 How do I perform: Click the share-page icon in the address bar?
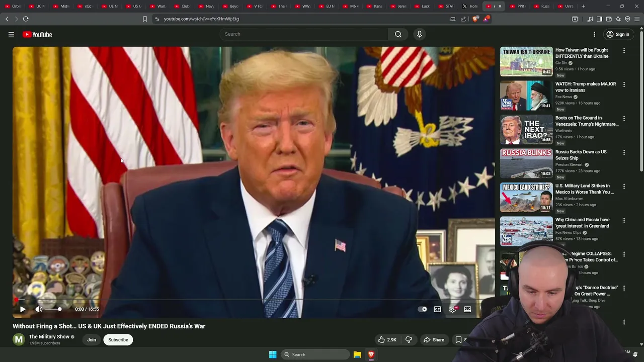[463, 19]
